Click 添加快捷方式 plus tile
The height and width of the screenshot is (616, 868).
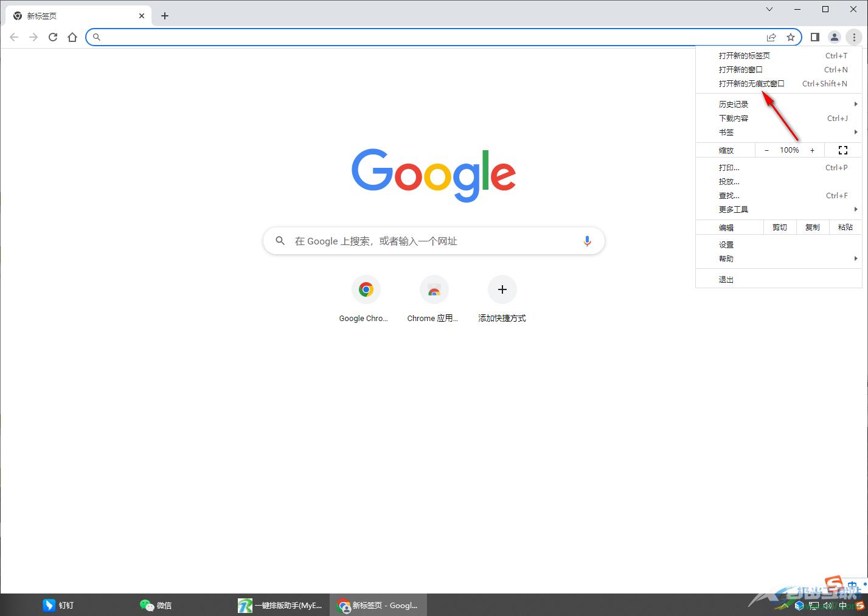pos(502,299)
